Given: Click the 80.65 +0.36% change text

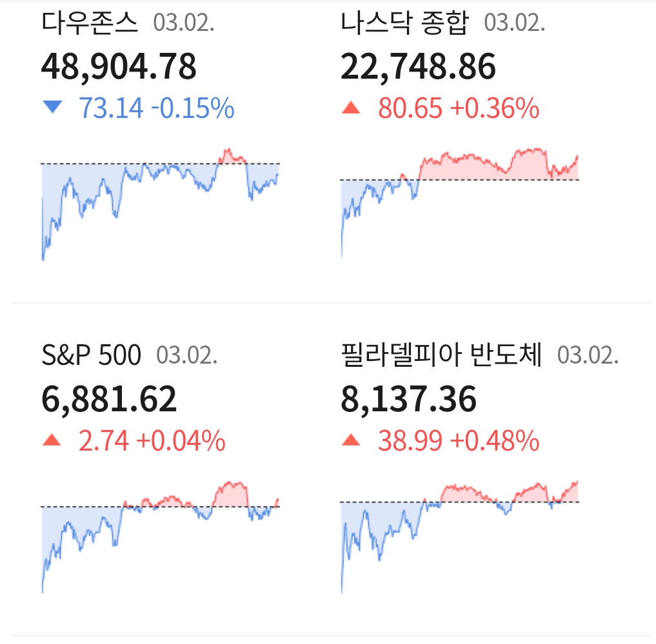Looking at the screenshot, I should 458,108.
